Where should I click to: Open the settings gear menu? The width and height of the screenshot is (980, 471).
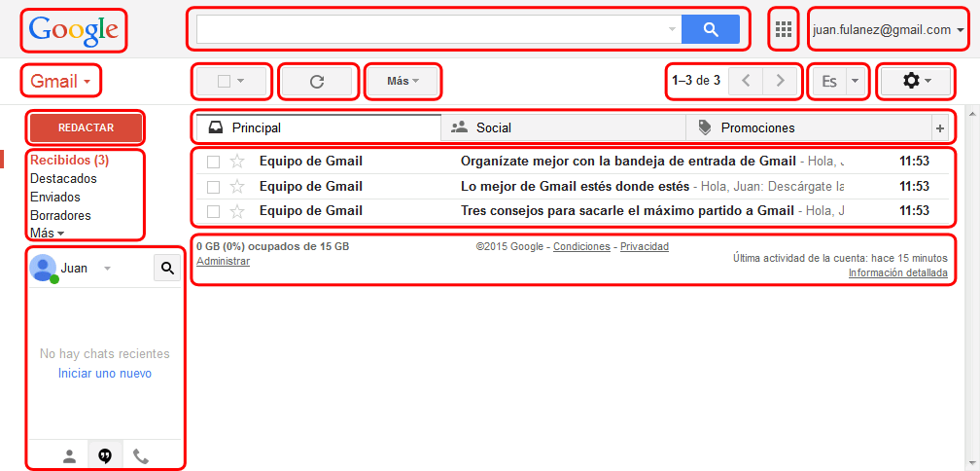coord(916,81)
